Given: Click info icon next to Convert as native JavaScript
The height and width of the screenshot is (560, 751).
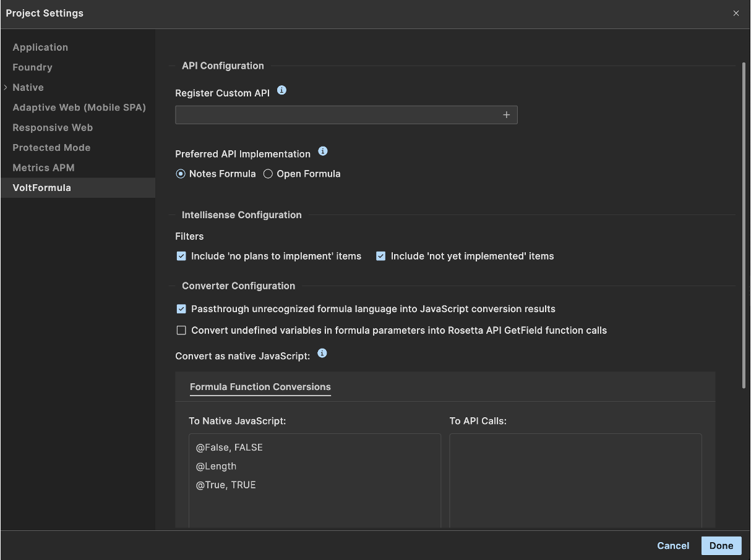Looking at the screenshot, I should coord(322,354).
